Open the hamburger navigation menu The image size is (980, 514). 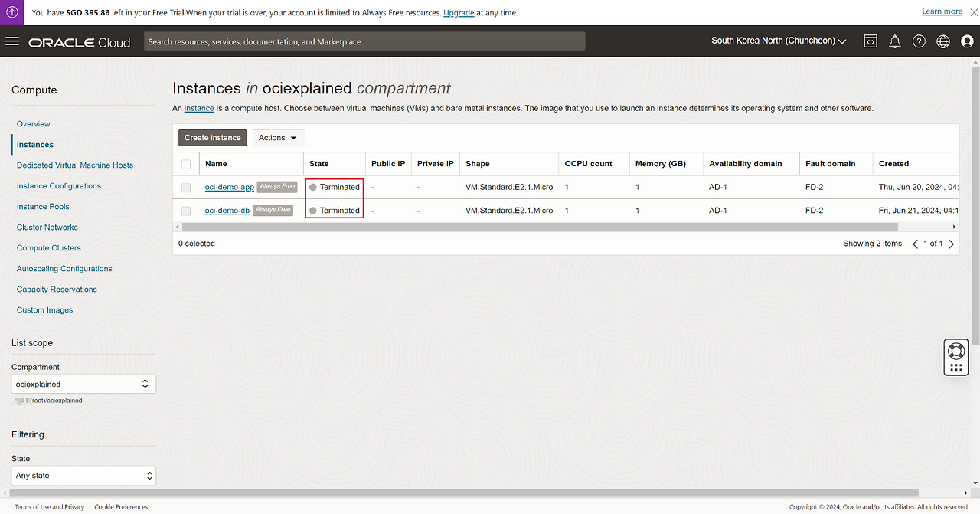click(12, 41)
